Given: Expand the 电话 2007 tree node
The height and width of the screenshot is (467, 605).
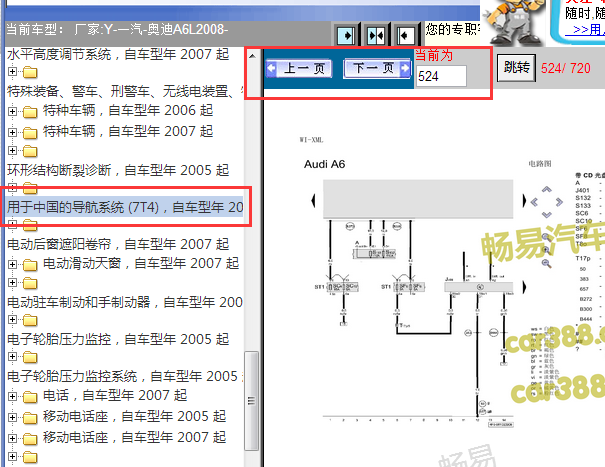Looking at the screenshot, I should click(x=12, y=396).
